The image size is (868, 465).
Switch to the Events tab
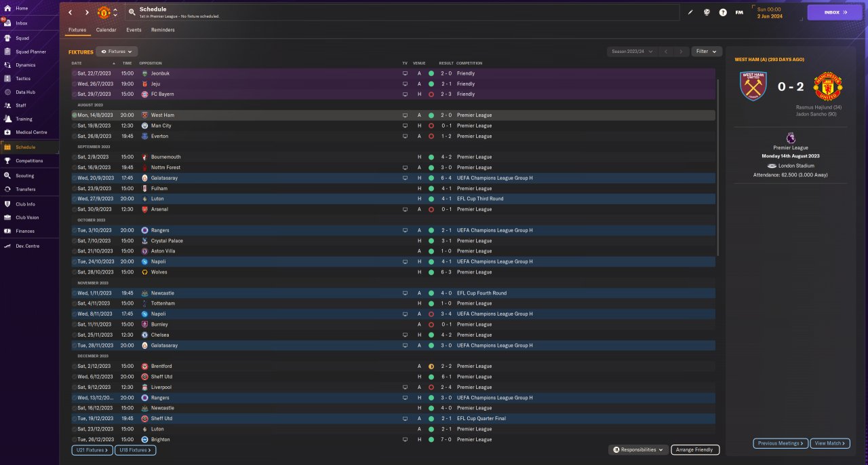pos(134,30)
